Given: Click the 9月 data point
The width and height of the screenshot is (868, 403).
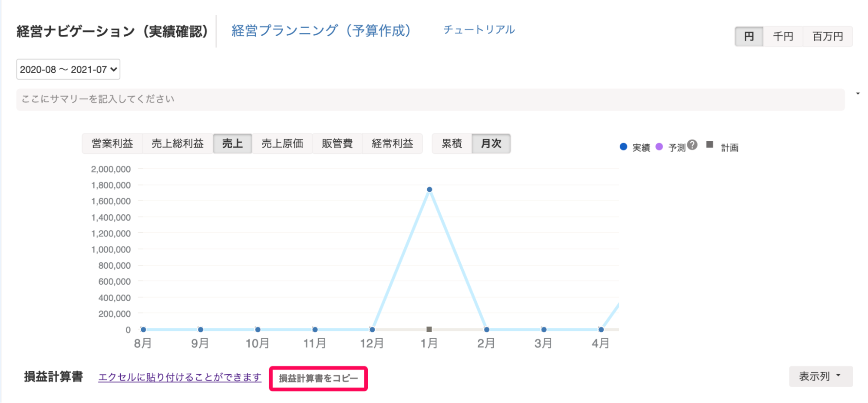Looking at the screenshot, I should [x=201, y=330].
